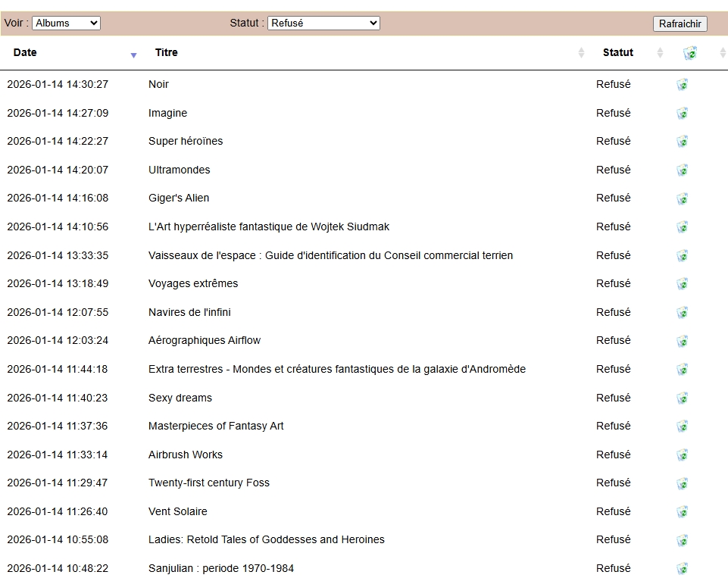Click the recycle icon for Vent Solaire

(x=682, y=512)
